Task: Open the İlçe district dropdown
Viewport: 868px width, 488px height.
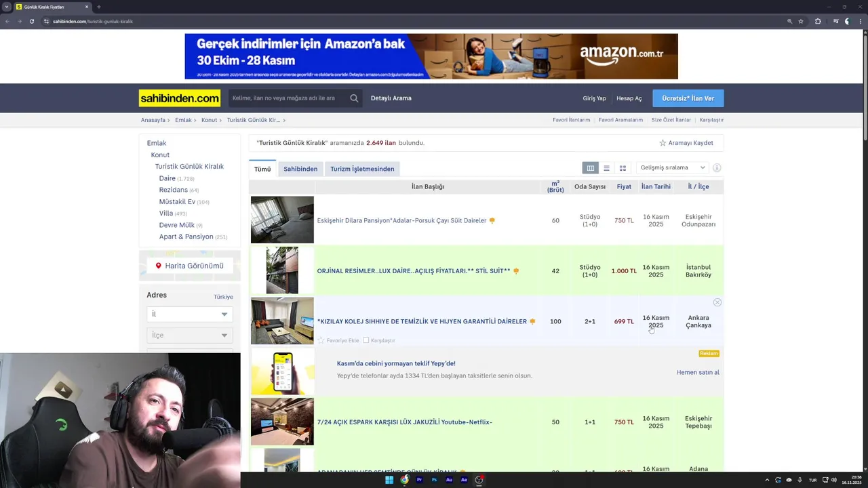Action: pos(190,335)
